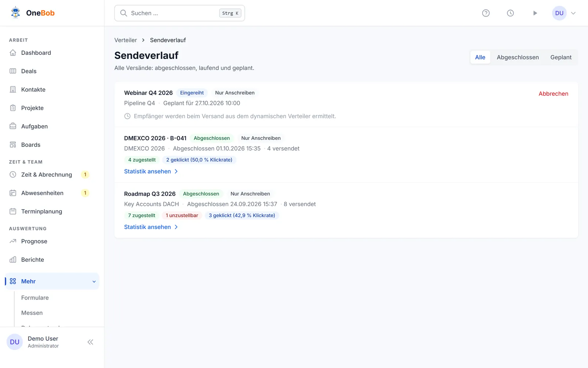The width and height of the screenshot is (588, 368).
Task: Switch to the Abgeschlossen filter tab
Action: click(x=518, y=57)
